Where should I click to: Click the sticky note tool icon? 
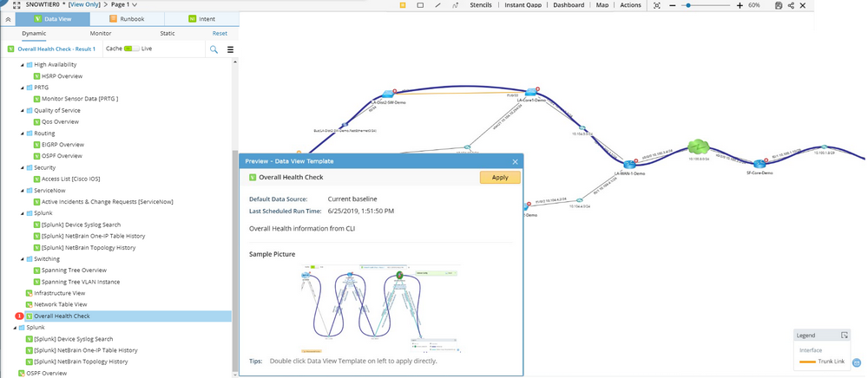(401, 5)
